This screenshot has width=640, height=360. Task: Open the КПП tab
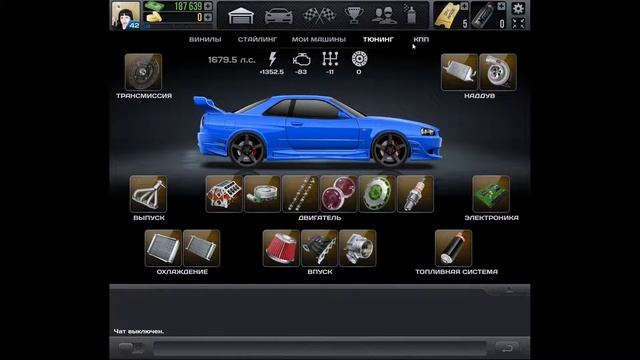click(421, 40)
